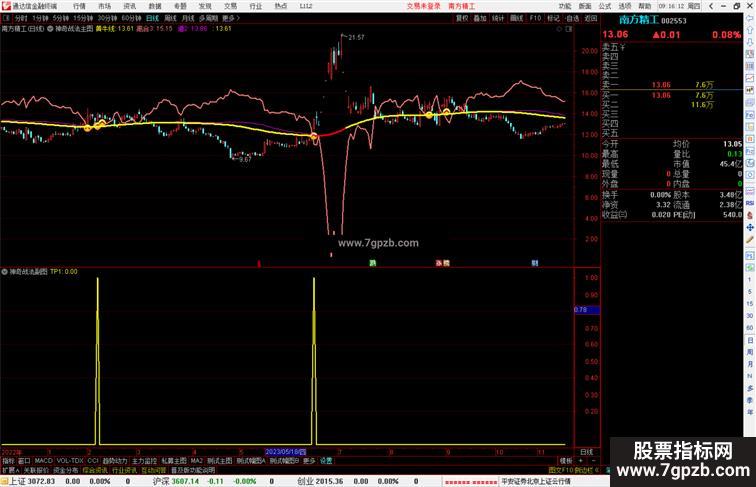
Task: Switch chart to 5分钟 period
Action: click(61, 18)
